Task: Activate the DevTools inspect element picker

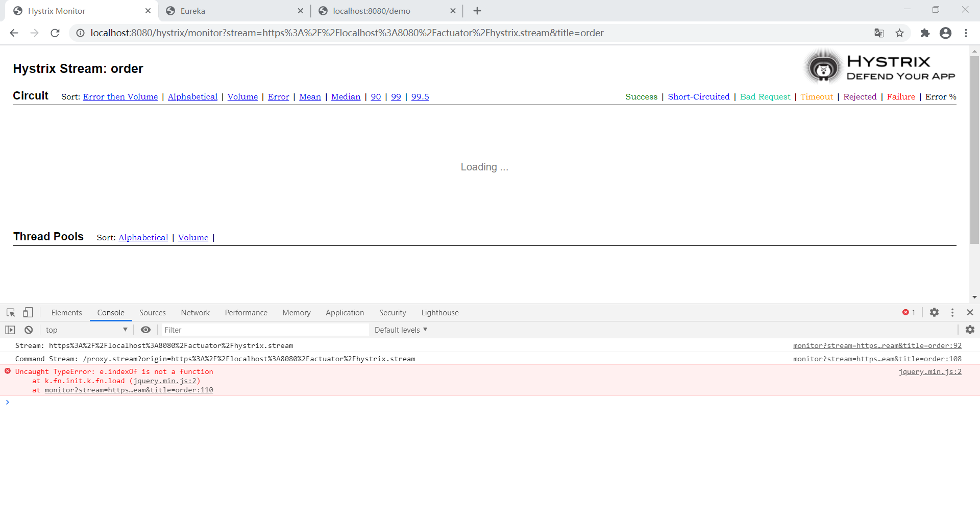Action: (11, 313)
